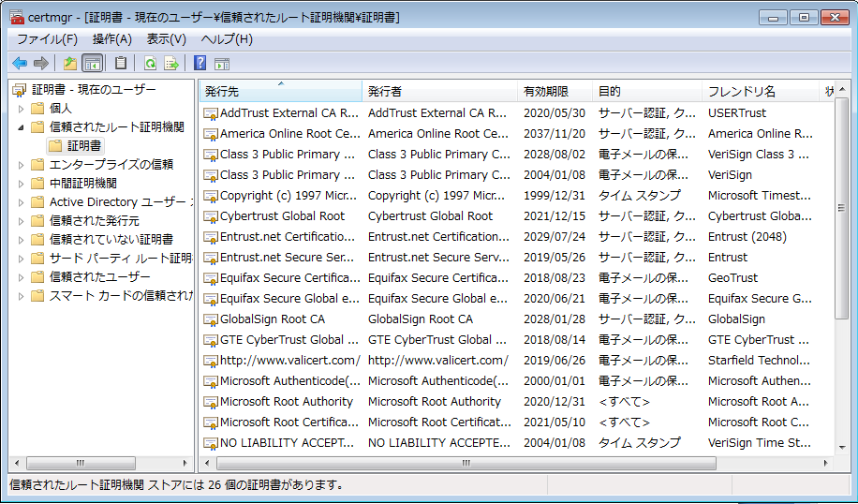Viewport: 858px width, 504px height.
Task: Toggle the action pane toolbar icon
Action: tap(222, 64)
